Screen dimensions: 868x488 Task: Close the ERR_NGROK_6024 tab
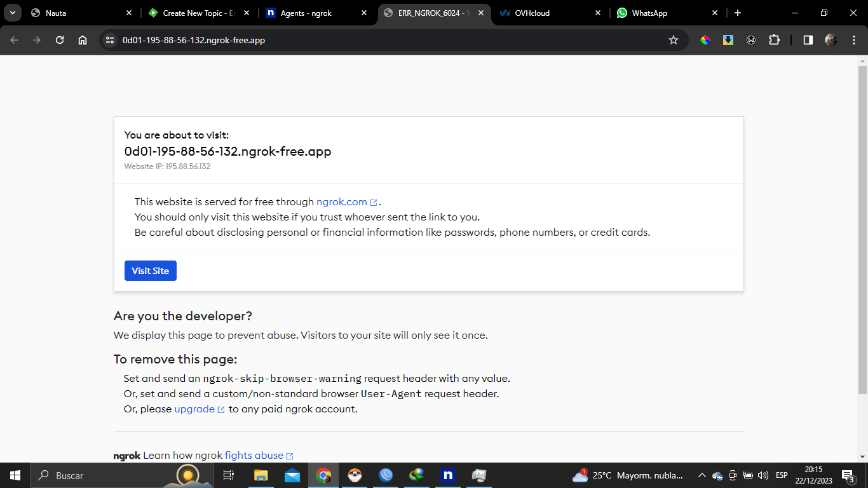click(481, 13)
